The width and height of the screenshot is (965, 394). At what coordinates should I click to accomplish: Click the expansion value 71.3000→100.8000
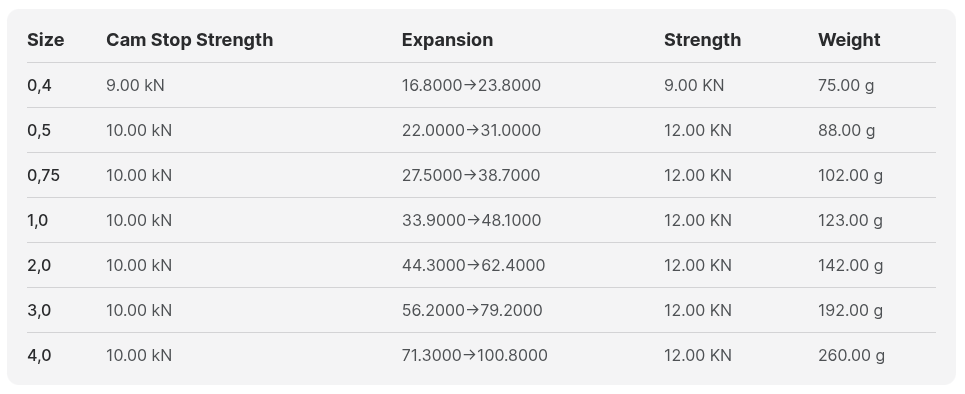coord(474,355)
